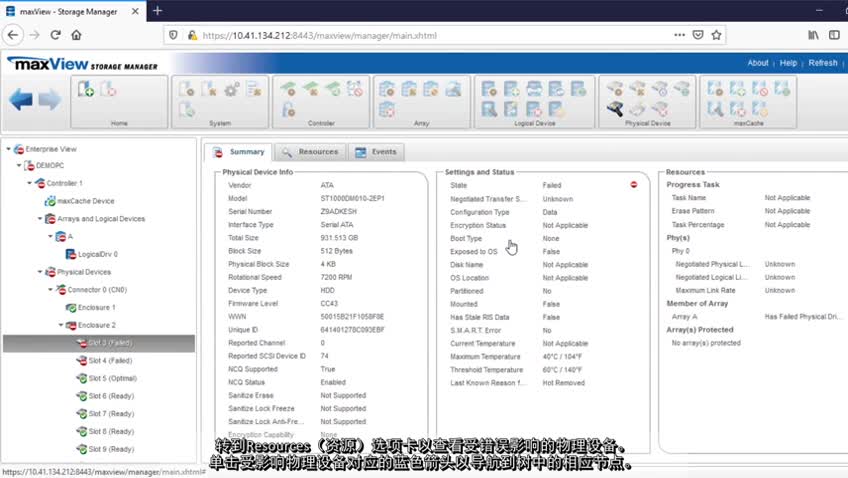Click the Refresh link in header

click(x=823, y=63)
